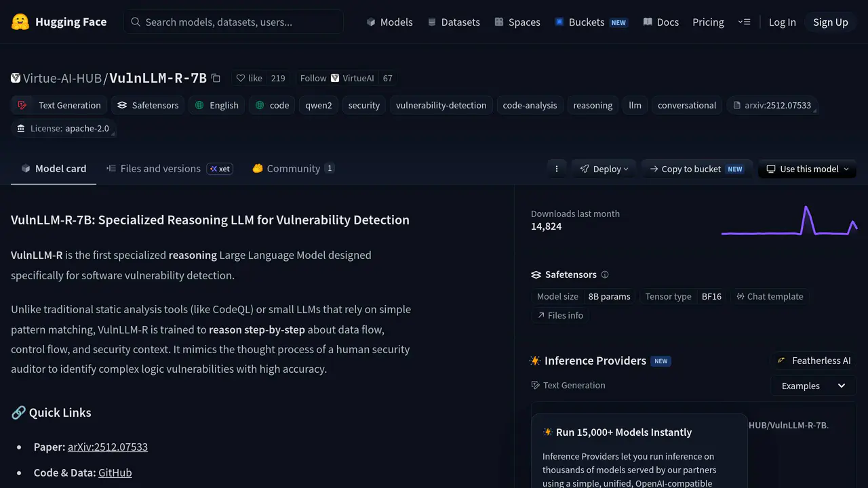Click the copy model name icon
This screenshot has height=488, width=868.
coord(216,78)
